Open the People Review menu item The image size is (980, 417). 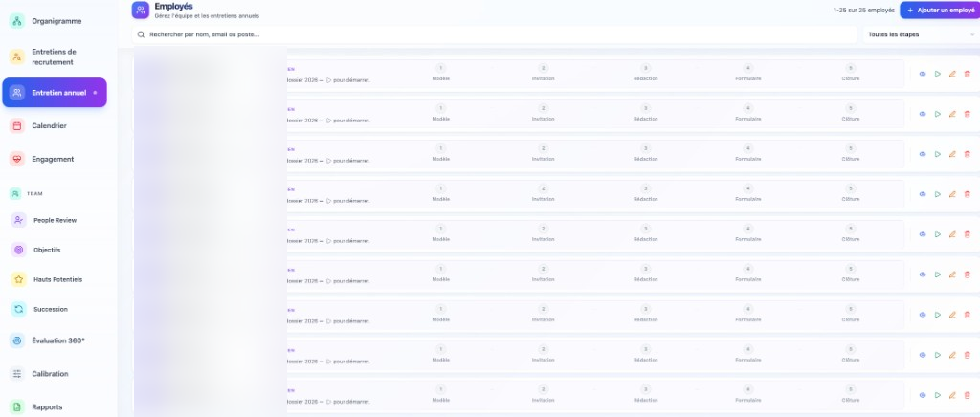(55, 220)
